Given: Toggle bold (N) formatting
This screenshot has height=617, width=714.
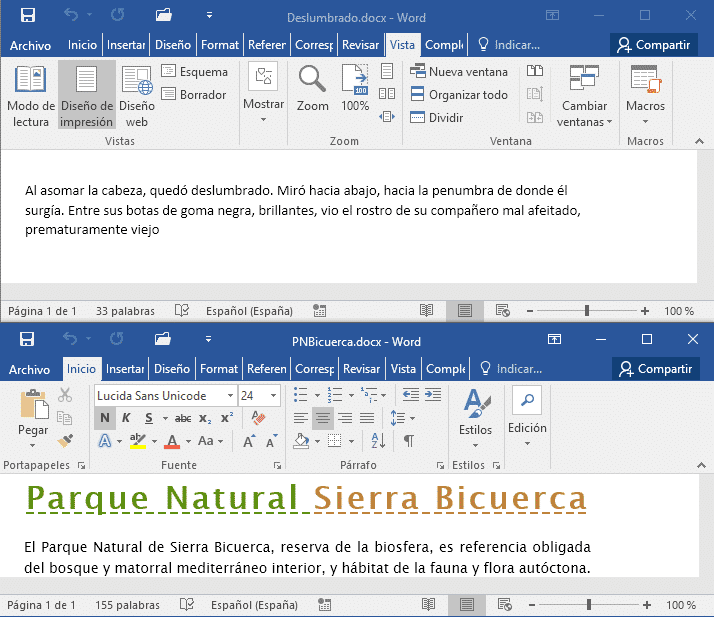Looking at the screenshot, I should click(105, 418).
